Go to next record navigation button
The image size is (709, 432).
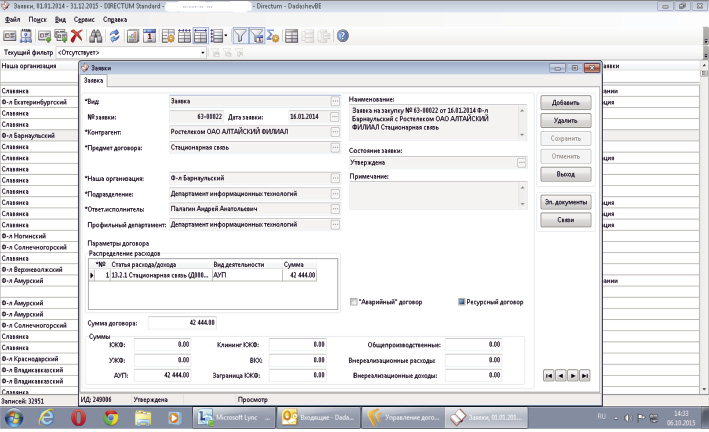coord(573,375)
